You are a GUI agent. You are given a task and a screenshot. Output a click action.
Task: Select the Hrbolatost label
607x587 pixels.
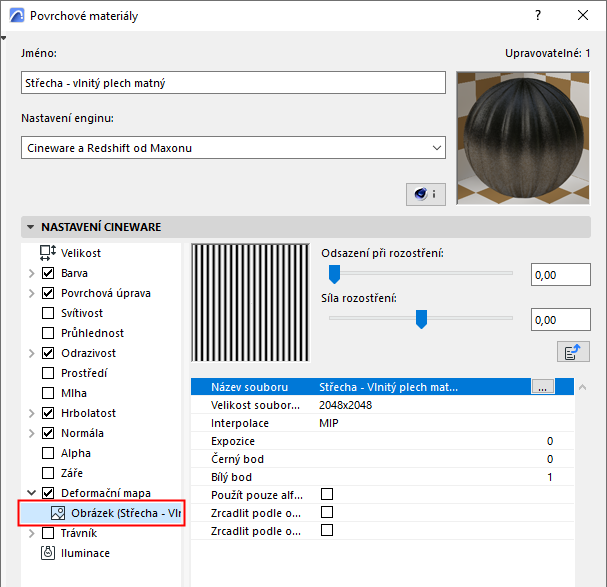[x=88, y=413]
